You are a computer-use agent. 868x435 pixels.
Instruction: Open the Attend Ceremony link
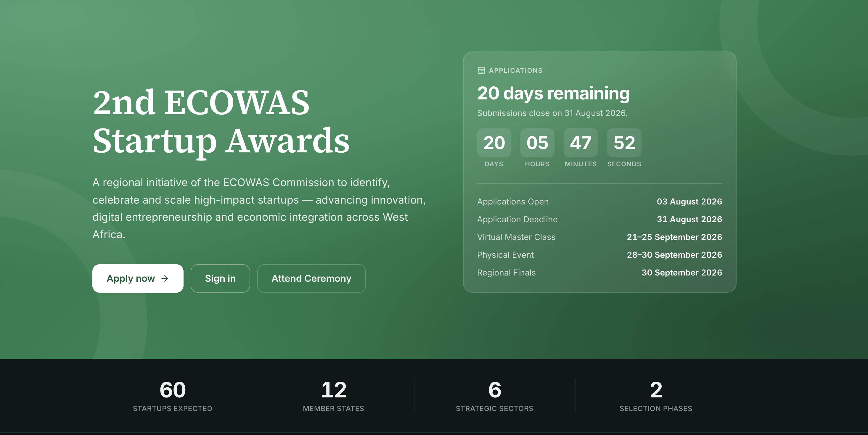pyautogui.click(x=311, y=278)
